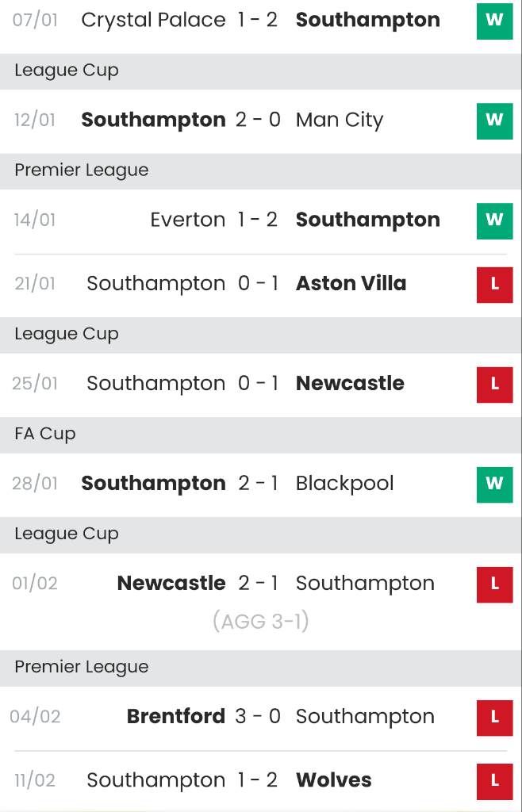The height and width of the screenshot is (812, 522).
Task: Click the L badge on 01/02 Newcastle match
Action: coord(494,584)
